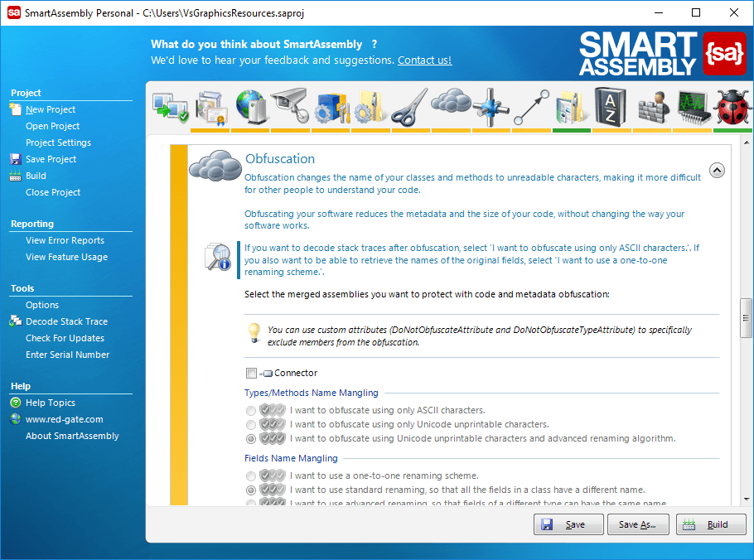Screen dimensions: 754x560
Task: Select obfuscate using only Unicode unprintable characters
Action: tap(250, 424)
